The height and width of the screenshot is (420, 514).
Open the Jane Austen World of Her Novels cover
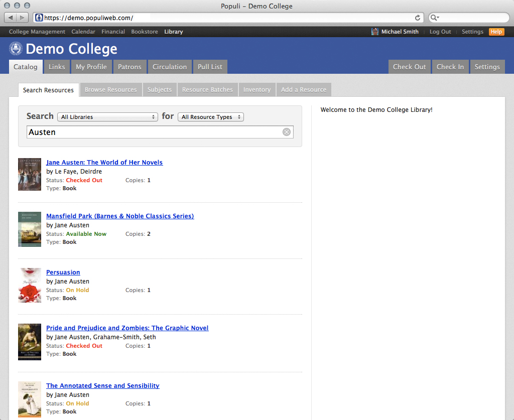coord(30,174)
